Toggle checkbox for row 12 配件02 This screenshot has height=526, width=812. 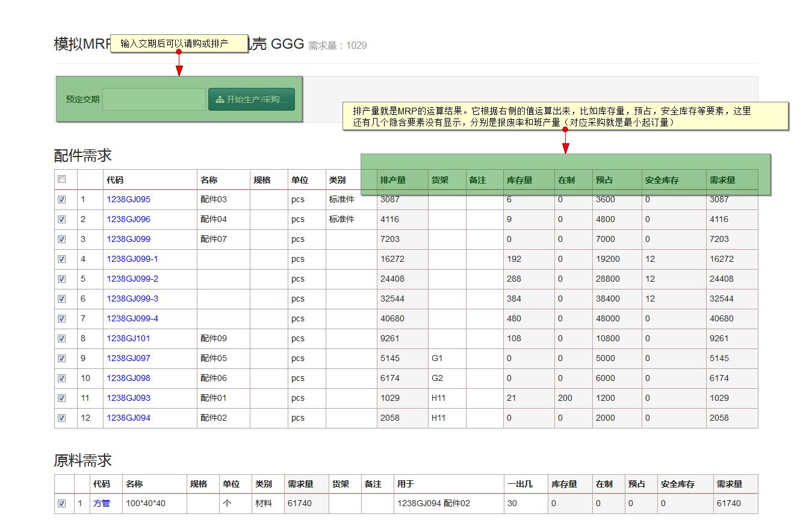pos(61,418)
